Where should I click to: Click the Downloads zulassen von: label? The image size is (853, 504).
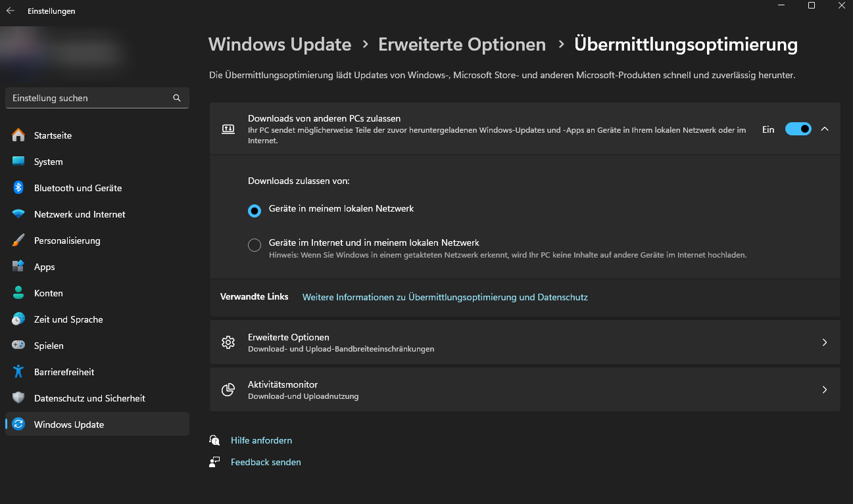tap(299, 180)
